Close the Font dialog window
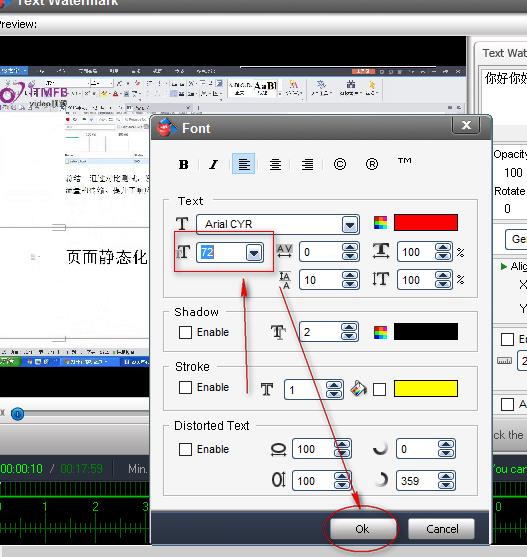Screen dimensions: 527x557 [466, 125]
